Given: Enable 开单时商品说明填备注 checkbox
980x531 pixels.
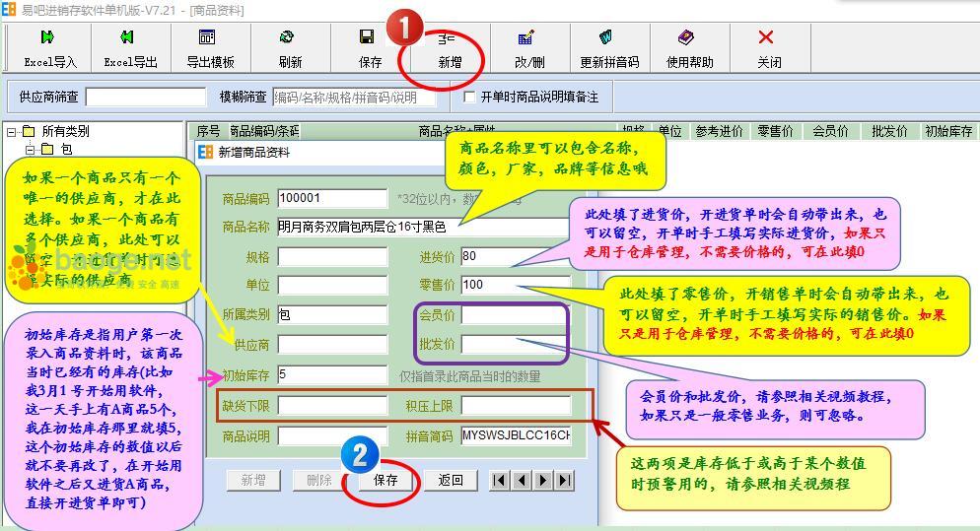Looking at the screenshot, I should [470, 98].
